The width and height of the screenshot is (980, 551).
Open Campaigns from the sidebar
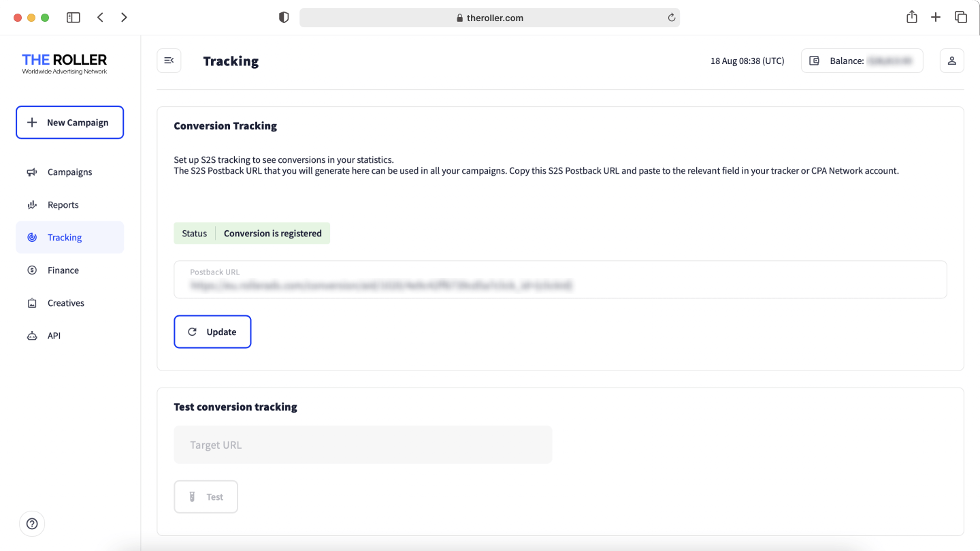(69, 172)
